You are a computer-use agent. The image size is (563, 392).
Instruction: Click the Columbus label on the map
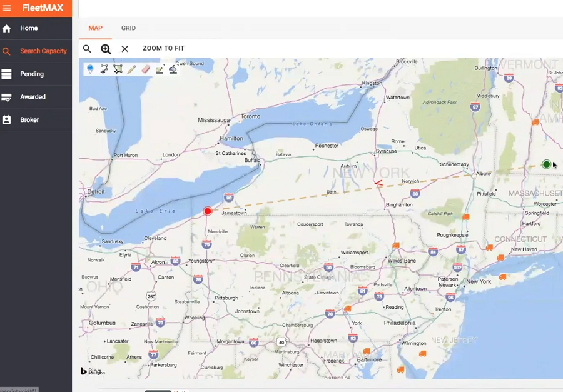point(103,323)
